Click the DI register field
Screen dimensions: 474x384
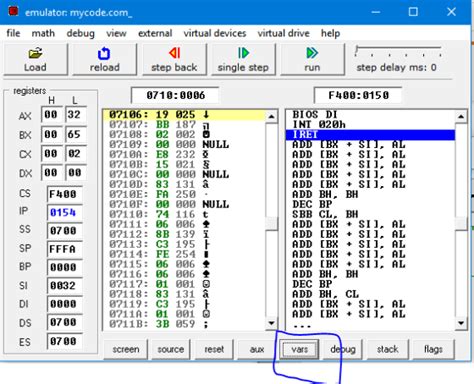[x=64, y=304]
